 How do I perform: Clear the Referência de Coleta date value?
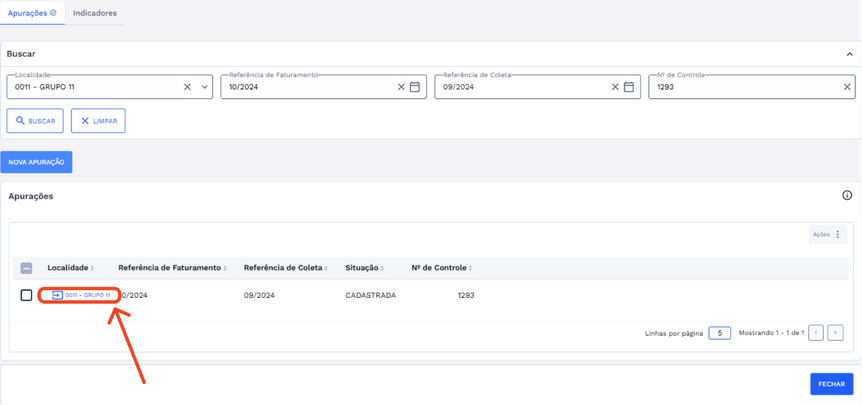click(x=615, y=87)
